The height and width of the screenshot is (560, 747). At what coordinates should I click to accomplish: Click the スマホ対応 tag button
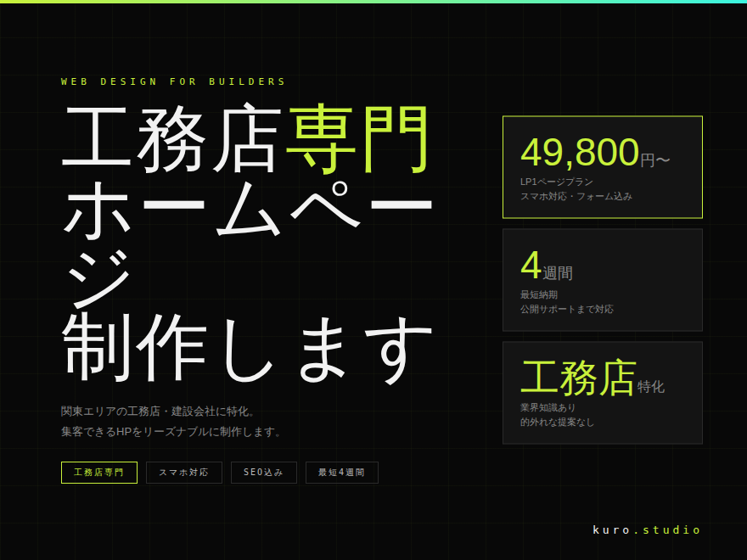(184, 473)
